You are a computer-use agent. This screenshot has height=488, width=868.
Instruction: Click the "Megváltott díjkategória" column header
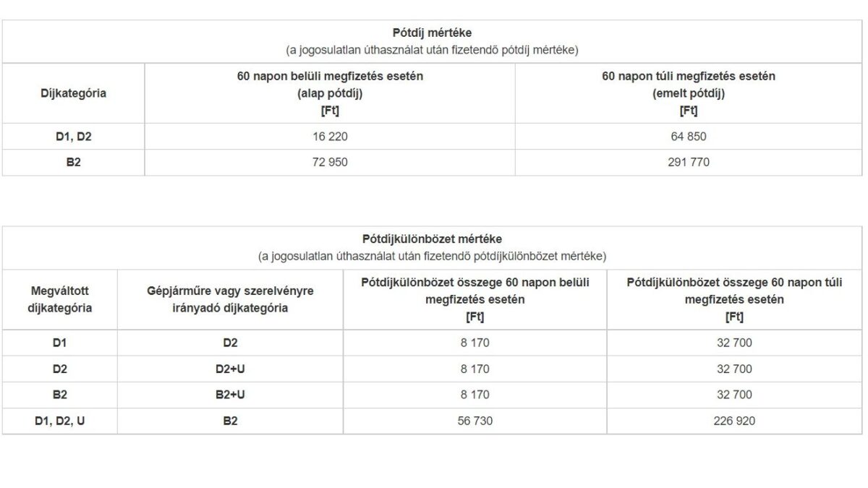60,299
